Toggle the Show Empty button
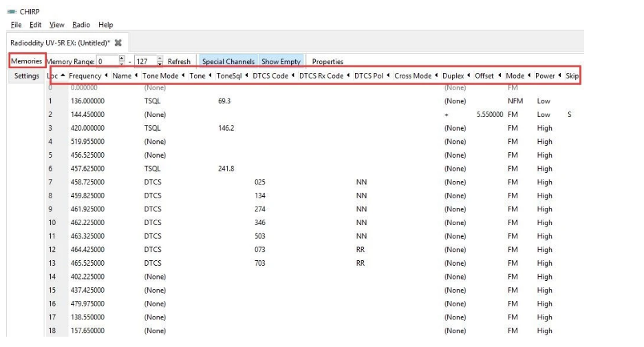The width and height of the screenshot is (644, 347). point(281,61)
